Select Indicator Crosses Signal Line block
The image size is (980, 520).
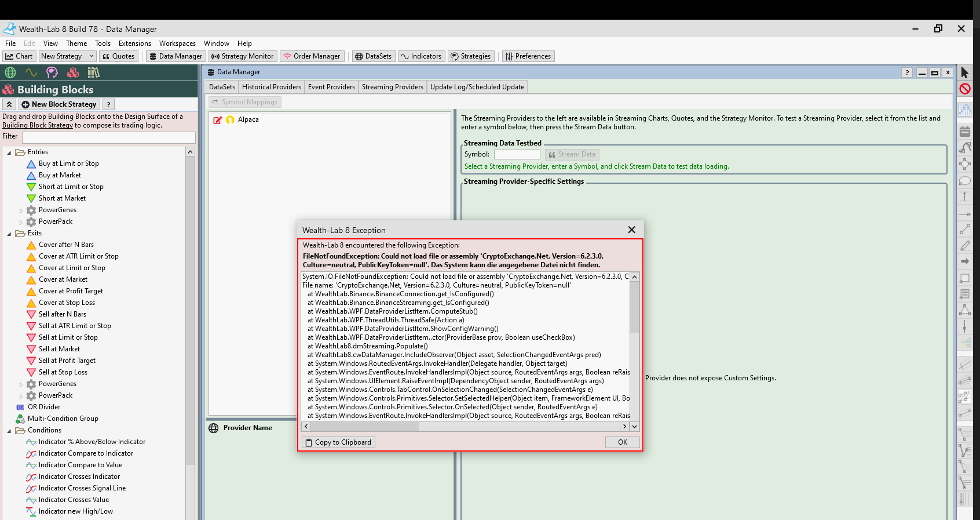tap(82, 488)
